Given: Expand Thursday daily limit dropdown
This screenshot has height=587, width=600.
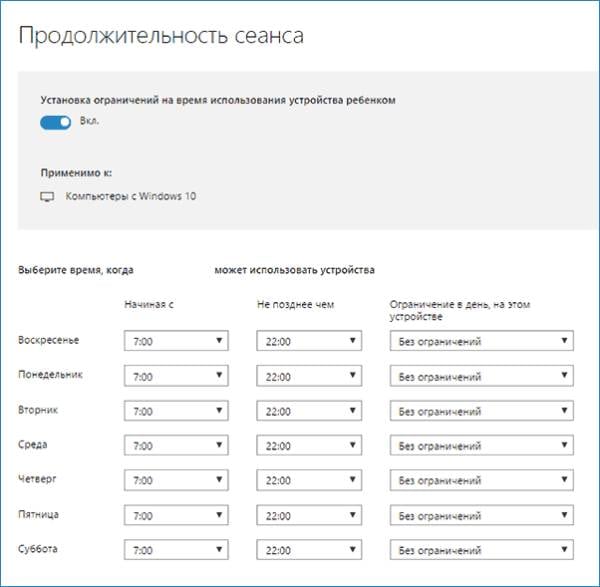Looking at the screenshot, I should (x=481, y=481).
